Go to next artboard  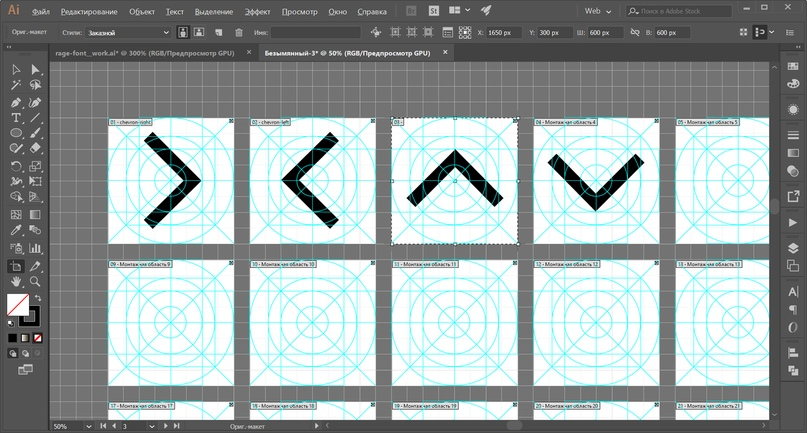click(165, 426)
